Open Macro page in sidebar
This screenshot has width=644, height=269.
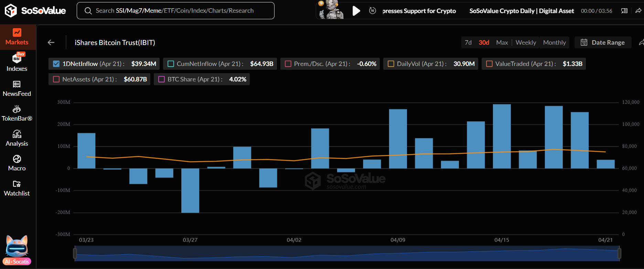click(x=17, y=163)
